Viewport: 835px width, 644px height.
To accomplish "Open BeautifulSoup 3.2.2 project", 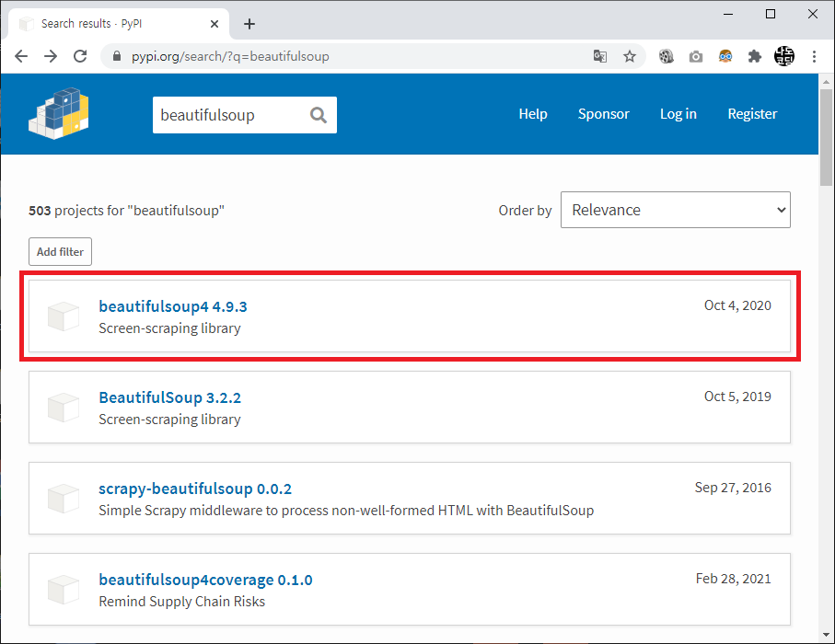I will pos(170,397).
